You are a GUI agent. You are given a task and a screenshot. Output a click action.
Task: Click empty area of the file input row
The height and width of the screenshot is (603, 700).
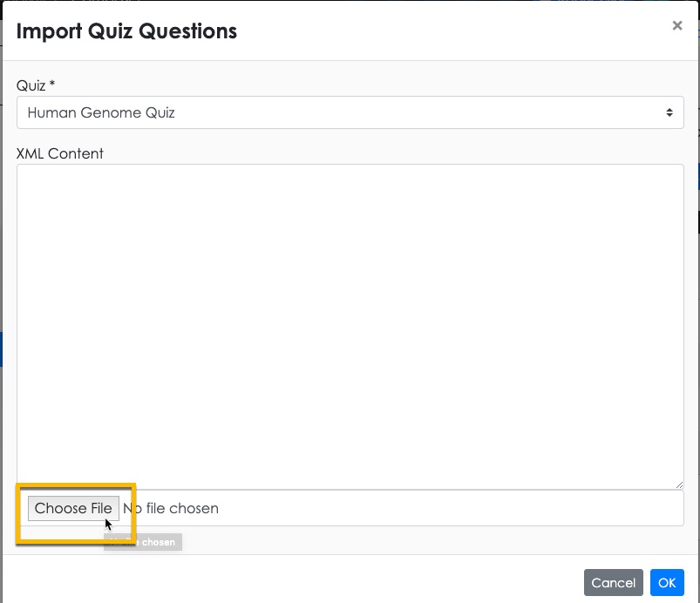pos(446,508)
